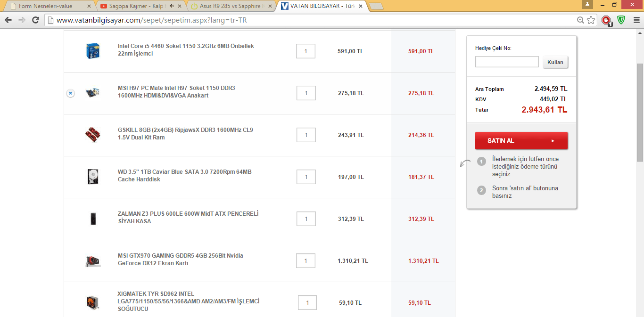Click the KDV 449,02 TL value
The width and height of the screenshot is (644, 317).
point(553,99)
